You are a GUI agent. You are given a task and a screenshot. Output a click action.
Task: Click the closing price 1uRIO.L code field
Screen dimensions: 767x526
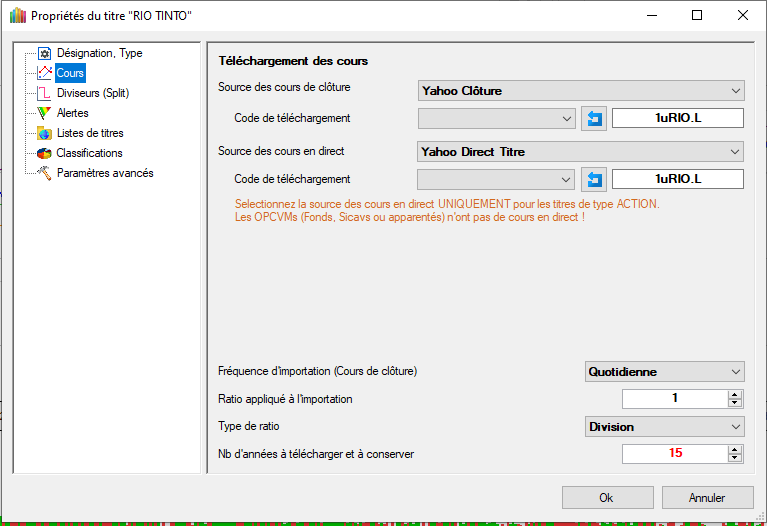[x=678, y=119]
